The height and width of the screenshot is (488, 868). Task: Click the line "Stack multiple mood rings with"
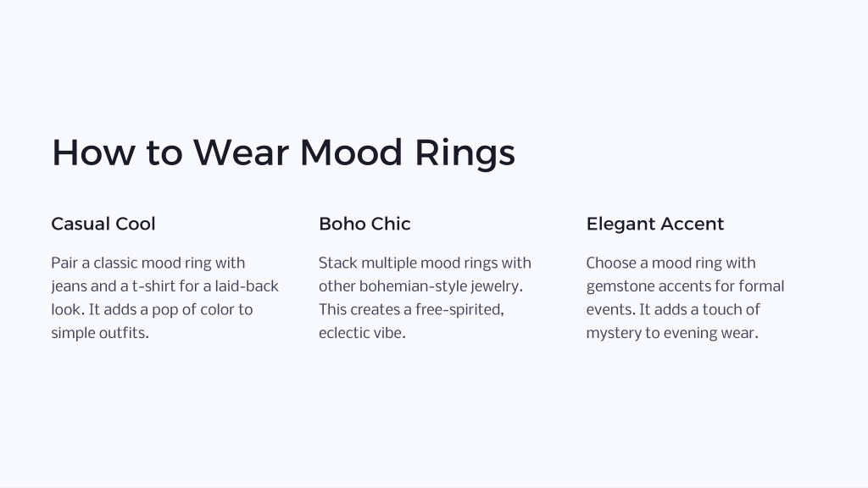coord(425,263)
